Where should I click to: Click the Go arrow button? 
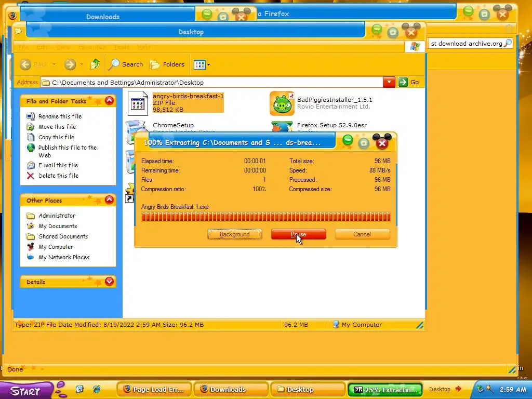tap(403, 82)
